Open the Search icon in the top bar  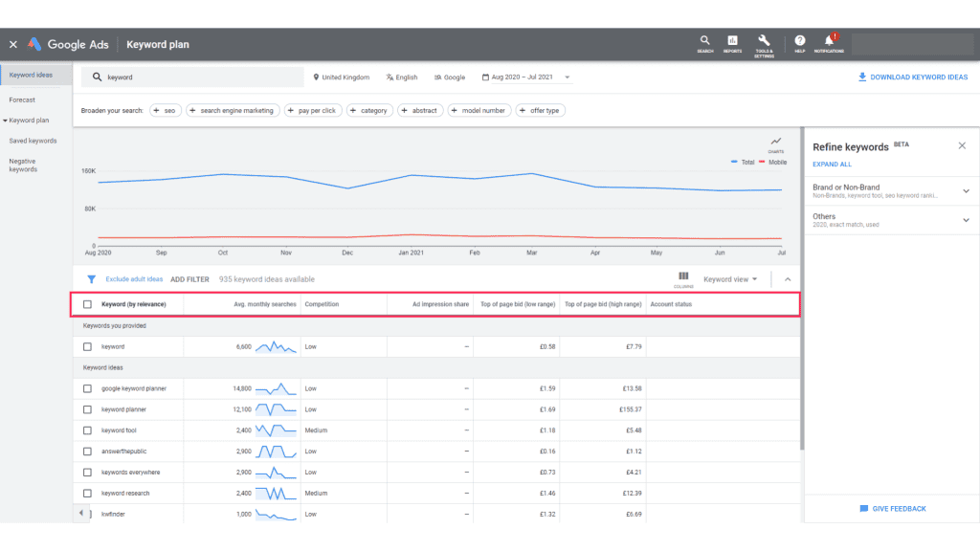tap(704, 40)
